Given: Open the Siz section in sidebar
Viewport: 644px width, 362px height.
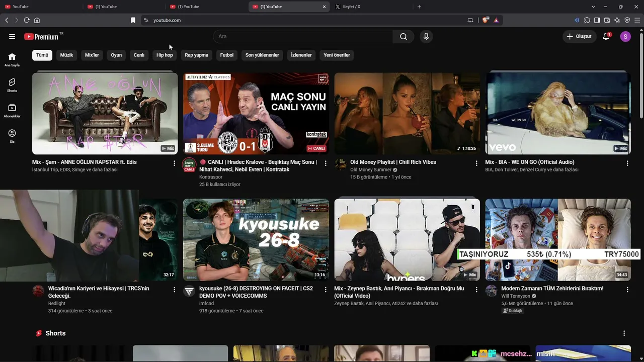Looking at the screenshot, I should (x=12, y=136).
